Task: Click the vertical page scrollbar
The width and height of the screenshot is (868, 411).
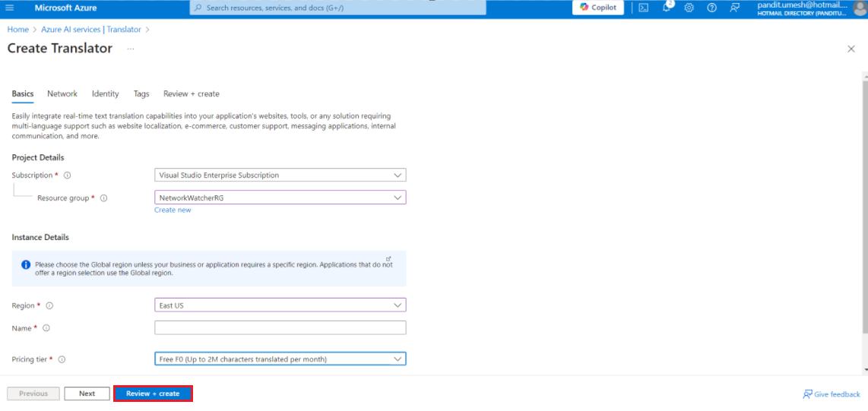Action: [865, 206]
